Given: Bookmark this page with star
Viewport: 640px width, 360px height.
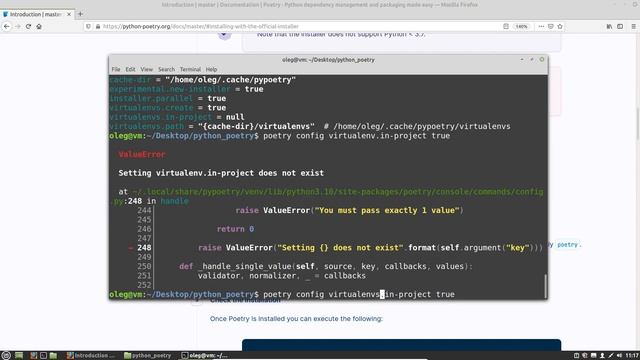Looking at the screenshot, I should (x=560, y=26).
